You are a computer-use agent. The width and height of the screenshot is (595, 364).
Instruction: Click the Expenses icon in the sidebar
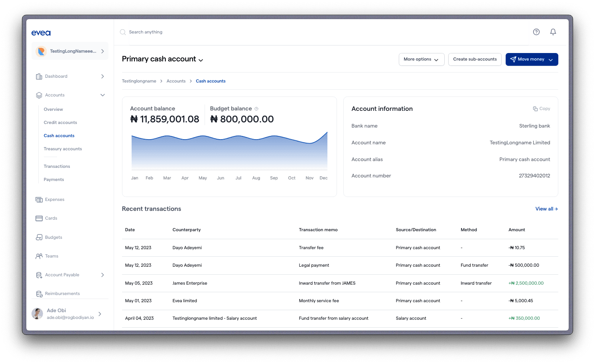(x=39, y=199)
